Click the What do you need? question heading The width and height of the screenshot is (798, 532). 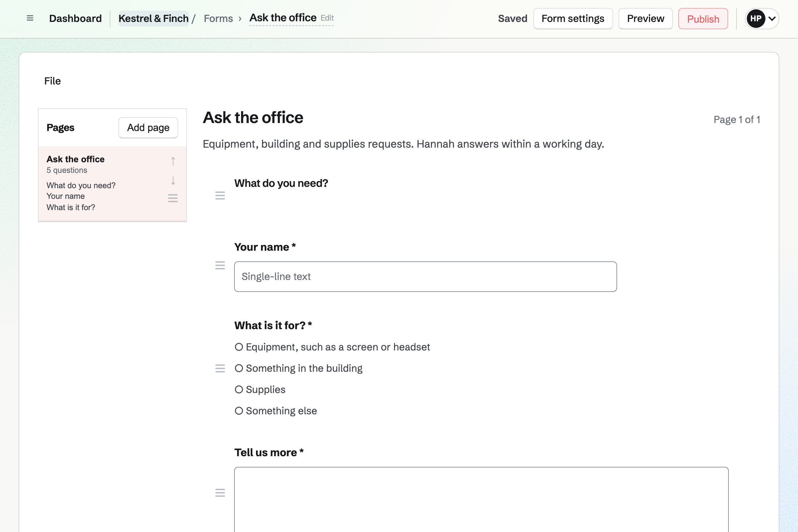[x=281, y=183]
